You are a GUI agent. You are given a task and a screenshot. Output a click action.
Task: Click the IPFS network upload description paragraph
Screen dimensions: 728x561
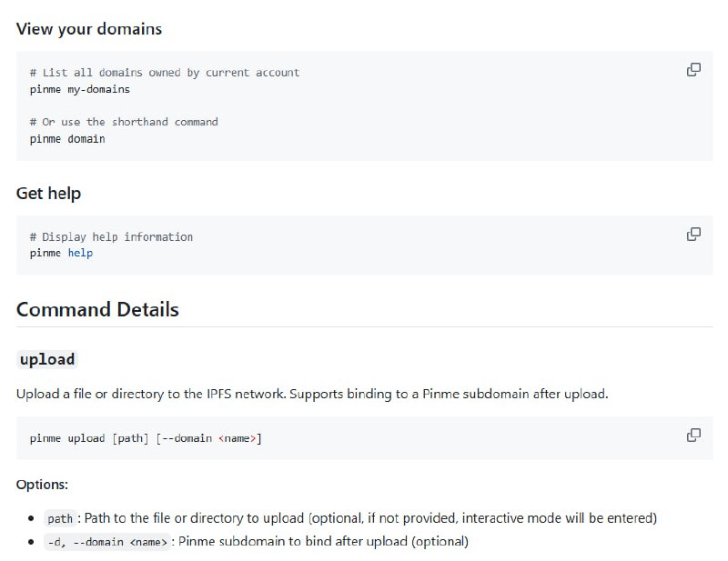[x=311, y=395]
